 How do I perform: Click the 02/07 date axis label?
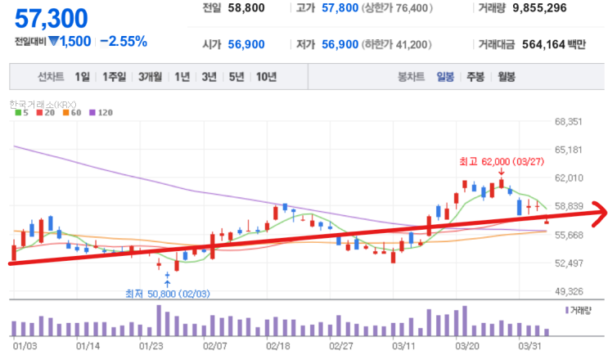pos(214,346)
